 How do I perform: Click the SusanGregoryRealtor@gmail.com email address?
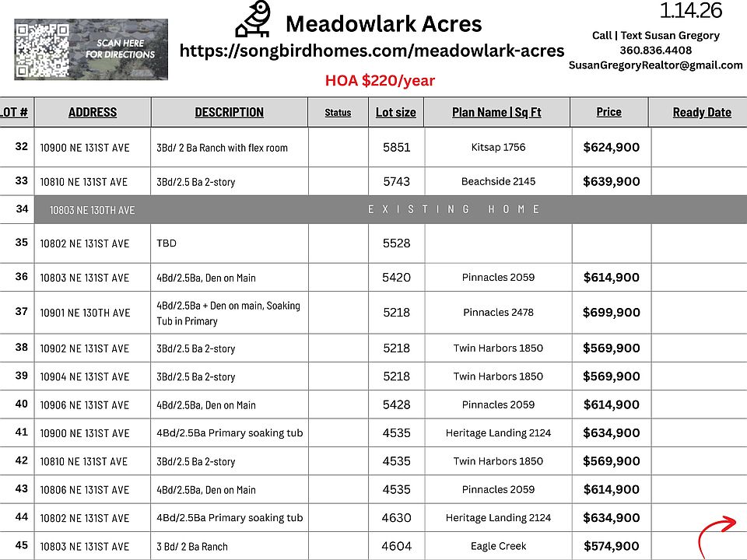655,65
